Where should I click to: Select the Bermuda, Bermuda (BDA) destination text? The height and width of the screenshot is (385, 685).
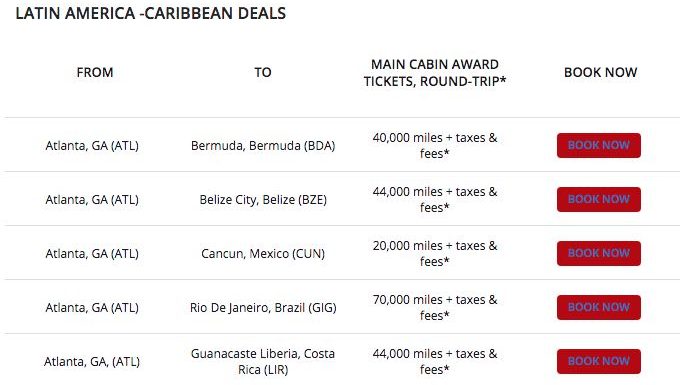[263, 146]
